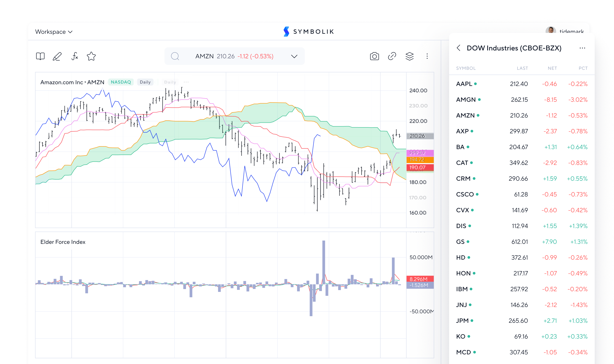The image size is (614, 364).
Task: Take a chart snapshot with camera icon
Action: (x=374, y=56)
